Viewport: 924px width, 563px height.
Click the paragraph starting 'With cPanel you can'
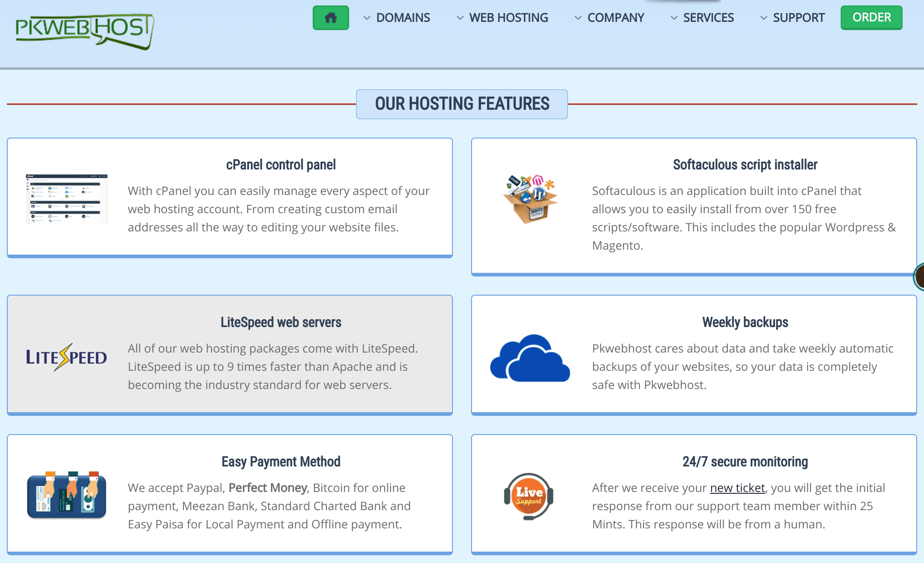pos(279,209)
